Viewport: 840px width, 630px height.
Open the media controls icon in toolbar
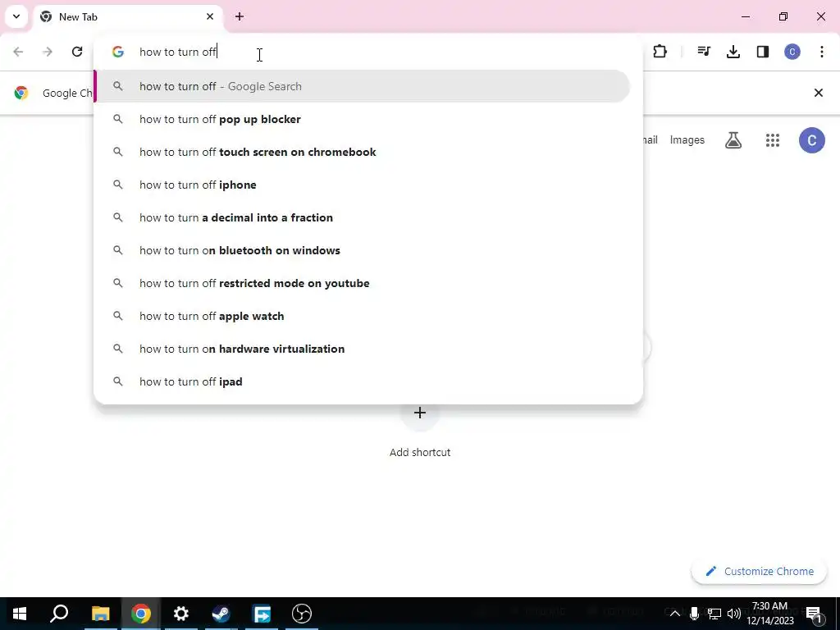[704, 52]
